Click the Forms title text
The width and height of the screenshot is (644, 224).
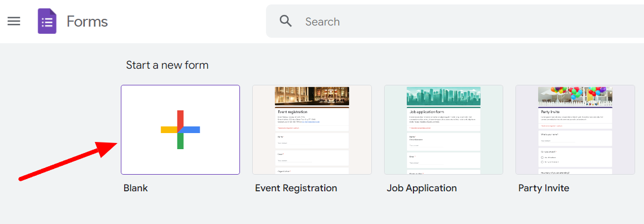(87, 22)
